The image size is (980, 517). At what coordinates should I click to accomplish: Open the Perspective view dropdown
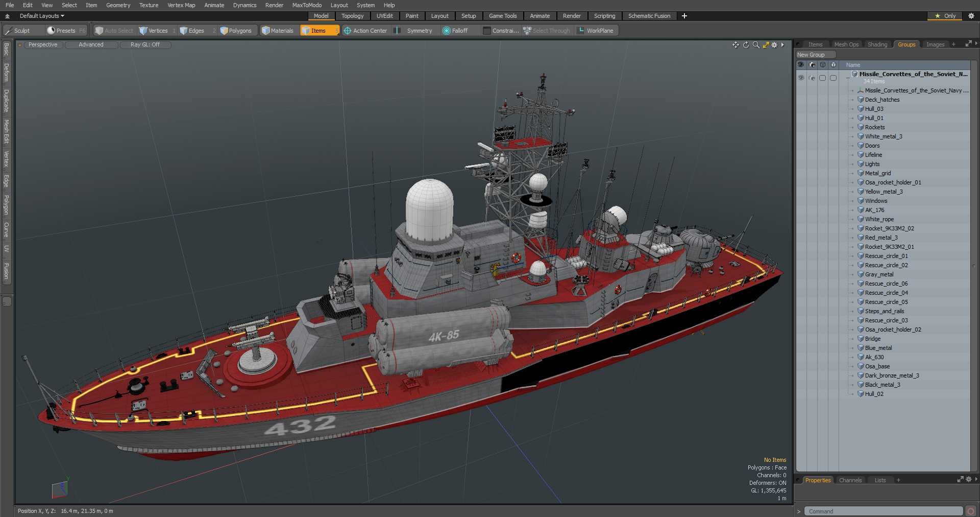tap(43, 45)
